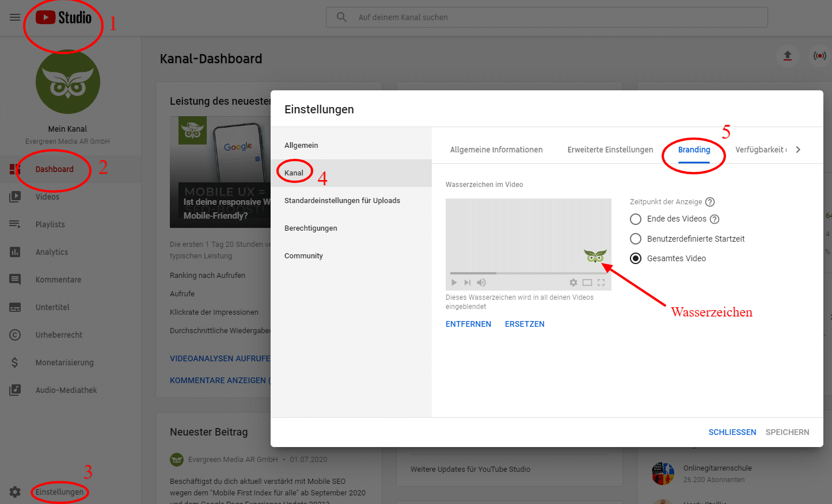Select Benutzerdefinierte Startzeit radio button

point(636,239)
